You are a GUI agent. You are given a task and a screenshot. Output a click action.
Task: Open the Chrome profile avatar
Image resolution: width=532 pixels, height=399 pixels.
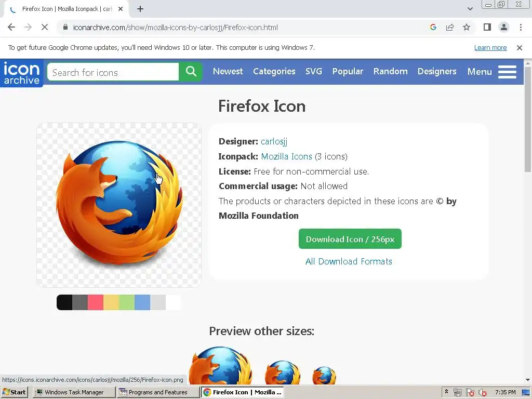pos(504,27)
